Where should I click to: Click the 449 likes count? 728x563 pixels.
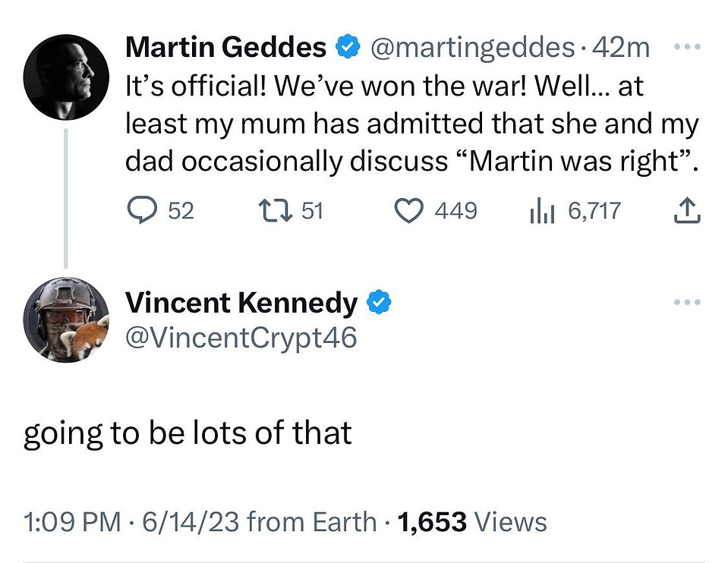click(456, 211)
